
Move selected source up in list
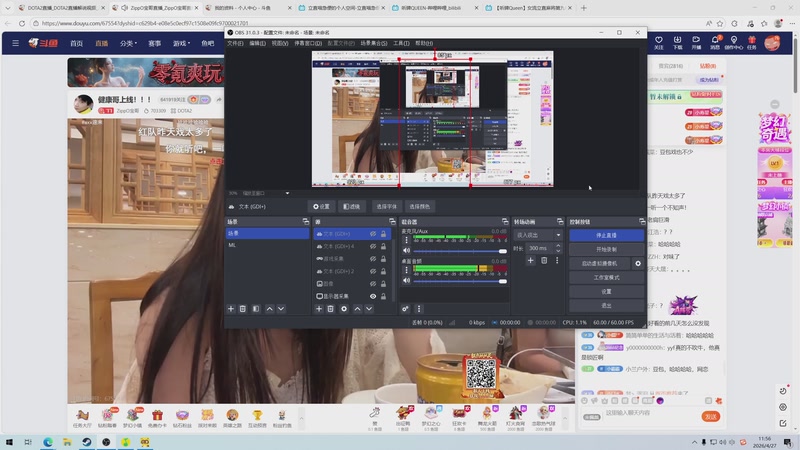coord(357,309)
